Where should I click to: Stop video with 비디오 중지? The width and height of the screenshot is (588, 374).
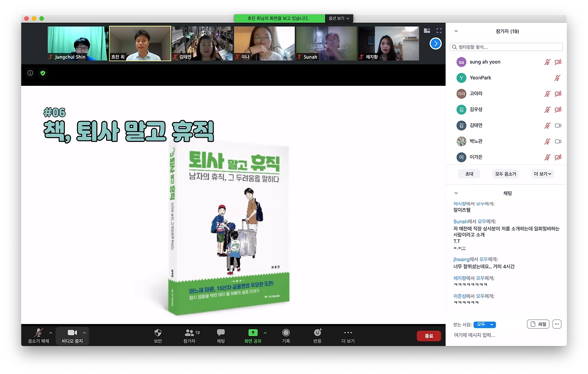[72, 336]
